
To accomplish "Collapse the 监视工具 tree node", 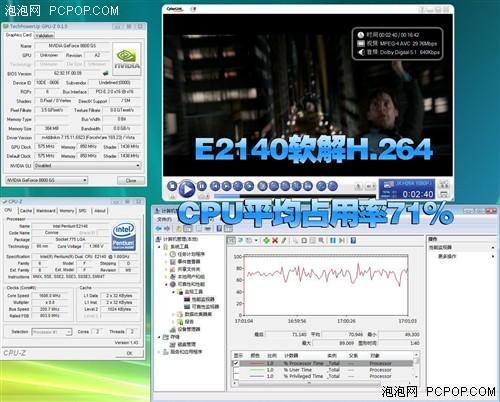I will click(x=173, y=292).
